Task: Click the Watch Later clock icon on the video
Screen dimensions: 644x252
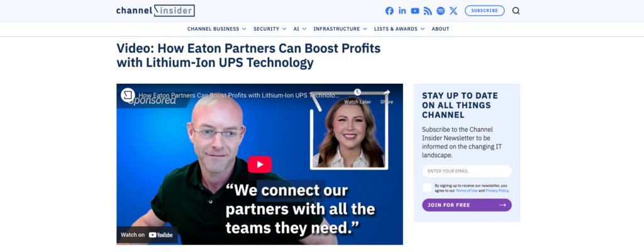Action: pos(357,92)
